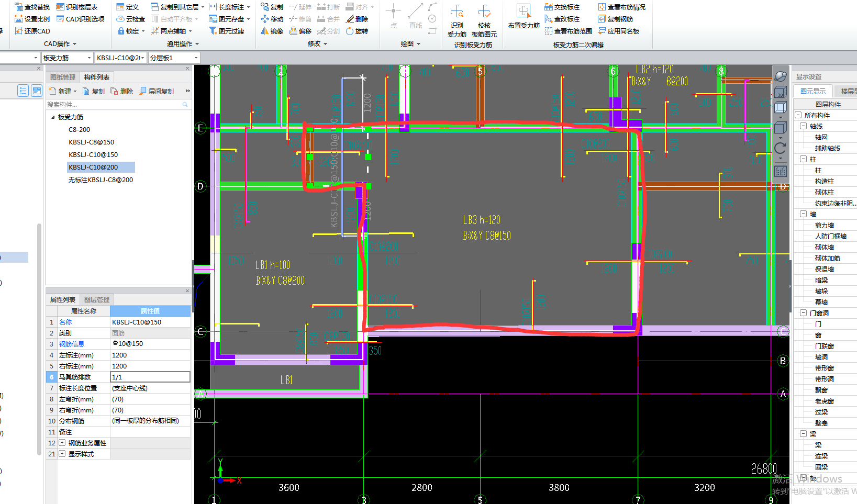Select 构造柱 in layer tree
The width and height of the screenshot is (857, 504).
[825, 181]
